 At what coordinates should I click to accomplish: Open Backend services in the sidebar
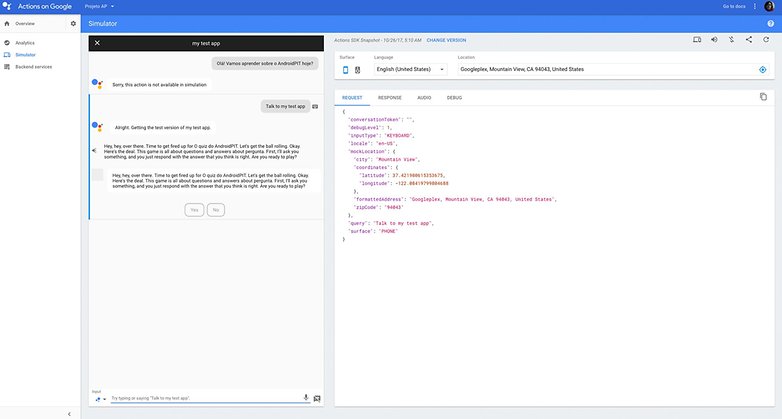[33, 67]
